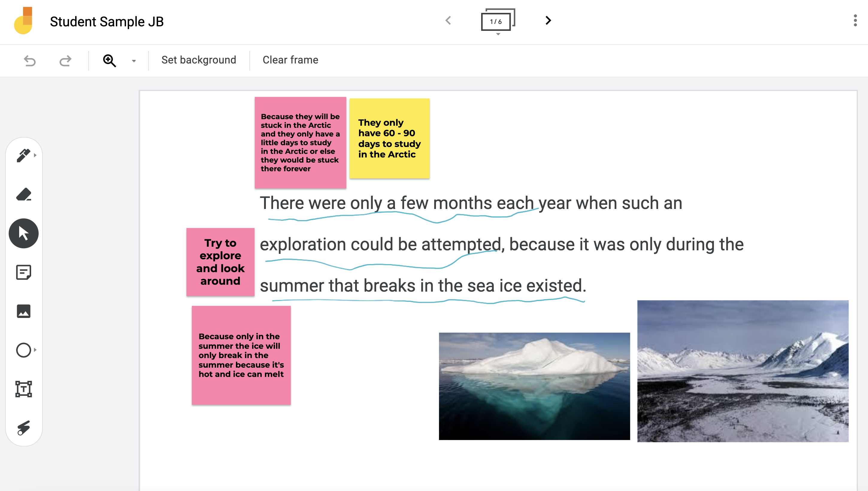Select the Pen tool
Screen dimensions: 868x491
pyautogui.click(x=23, y=155)
